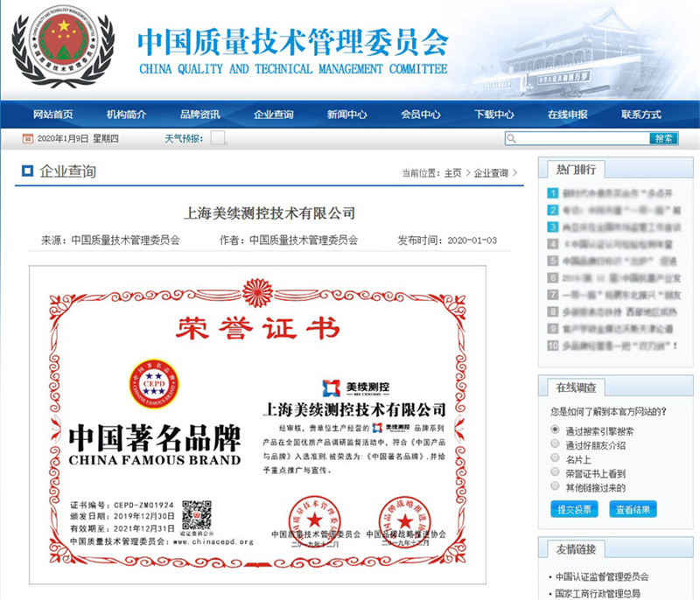Click the weather forecast icon box
700x600 pixels.
point(217,138)
